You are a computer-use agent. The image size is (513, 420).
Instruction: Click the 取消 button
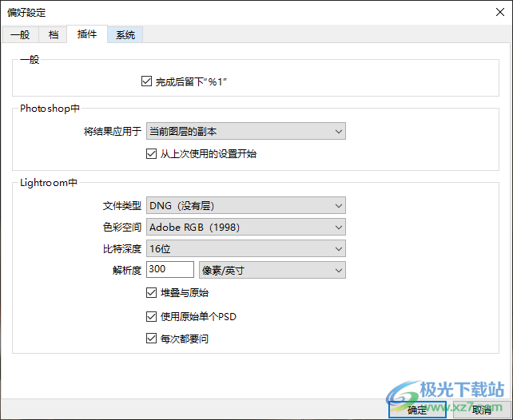click(482, 410)
